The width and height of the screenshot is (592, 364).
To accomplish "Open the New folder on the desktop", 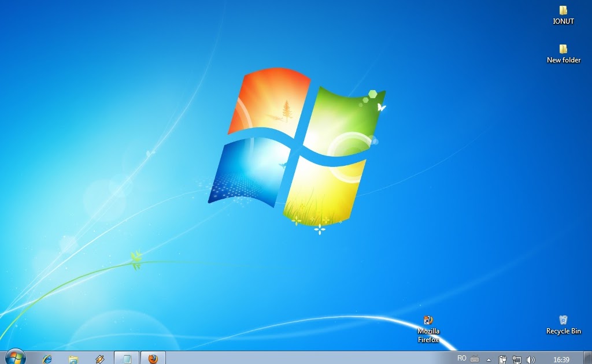I will pyautogui.click(x=562, y=50).
